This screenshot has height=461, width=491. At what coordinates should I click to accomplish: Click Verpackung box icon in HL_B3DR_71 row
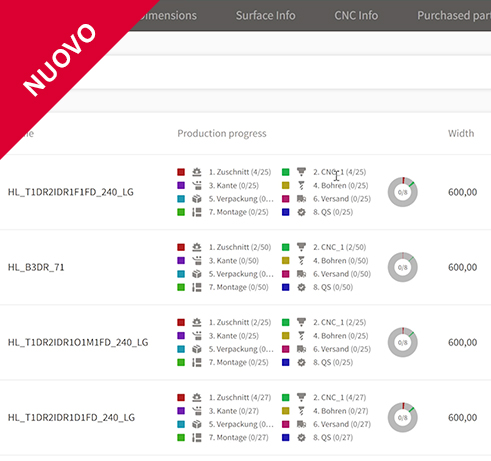click(197, 274)
